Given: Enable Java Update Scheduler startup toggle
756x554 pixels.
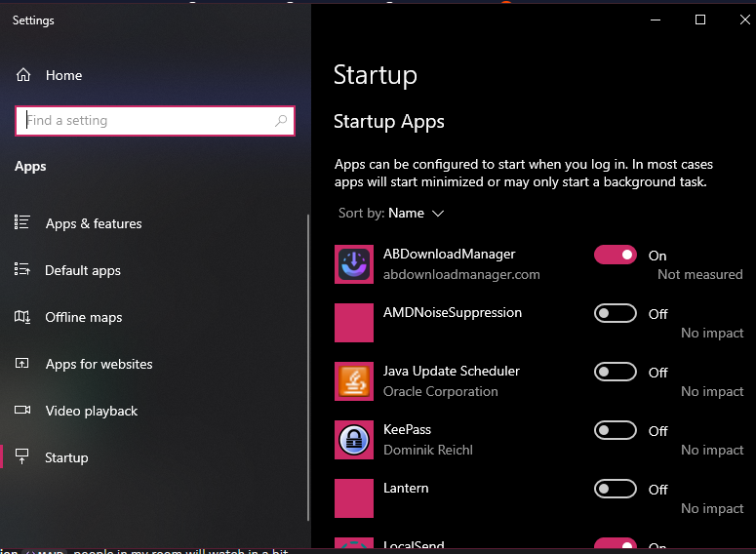Looking at the screenshot, I should click(616, 372).
